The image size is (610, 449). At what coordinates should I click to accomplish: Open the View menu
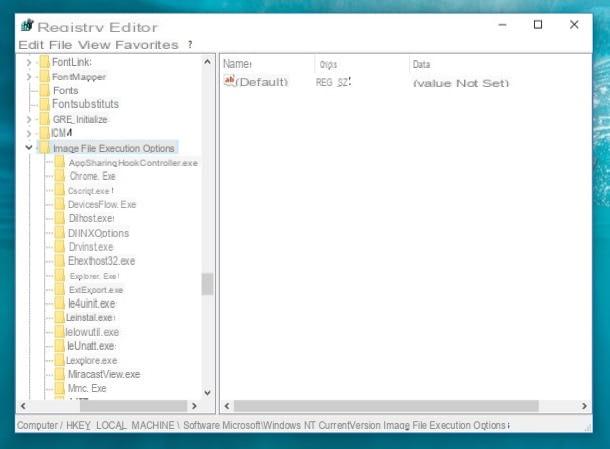click(94, 45)
